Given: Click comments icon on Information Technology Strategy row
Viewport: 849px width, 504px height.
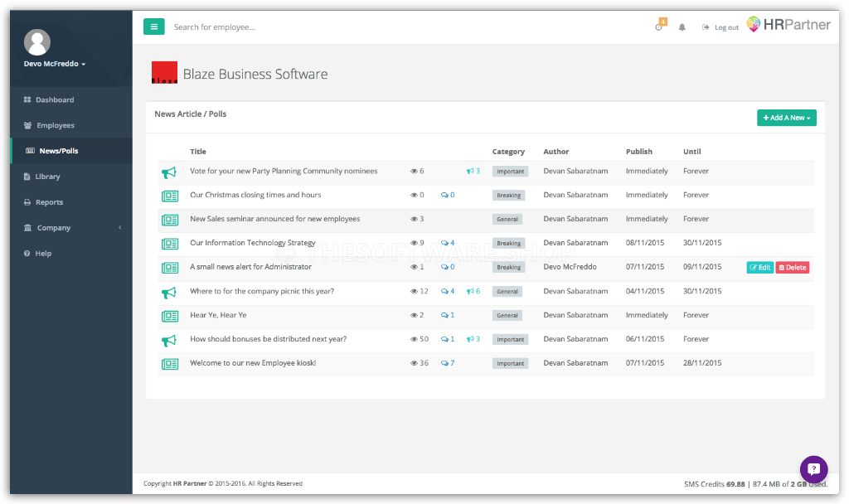Looking at the screenshot, I should 444,243.
